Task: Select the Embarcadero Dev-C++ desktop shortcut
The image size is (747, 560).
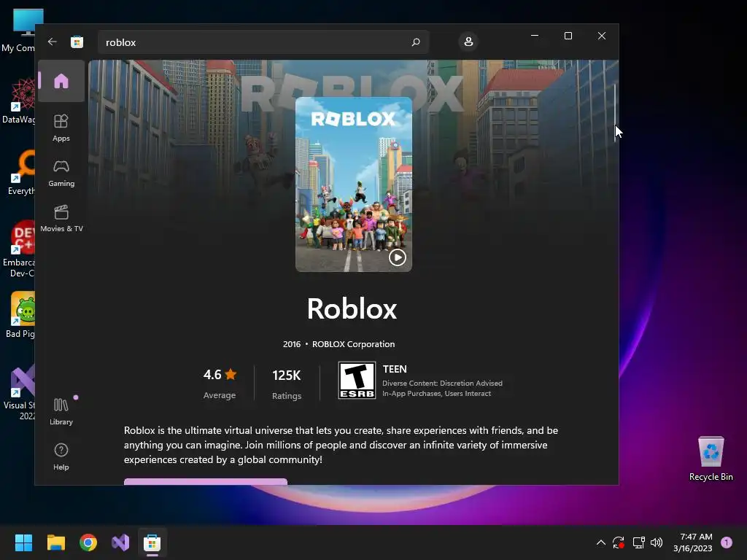Action: (x=19, y=249)
